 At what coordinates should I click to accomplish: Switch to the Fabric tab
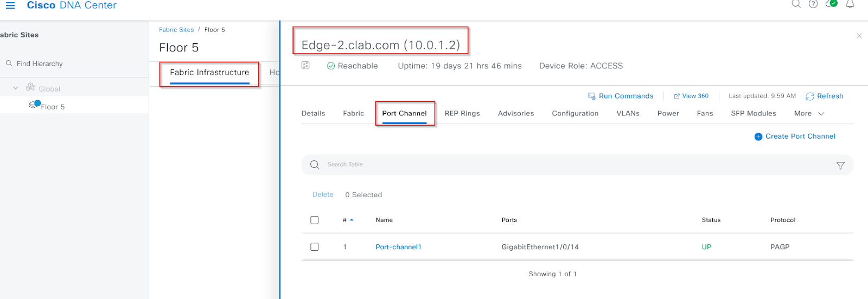tap(353, 113)
